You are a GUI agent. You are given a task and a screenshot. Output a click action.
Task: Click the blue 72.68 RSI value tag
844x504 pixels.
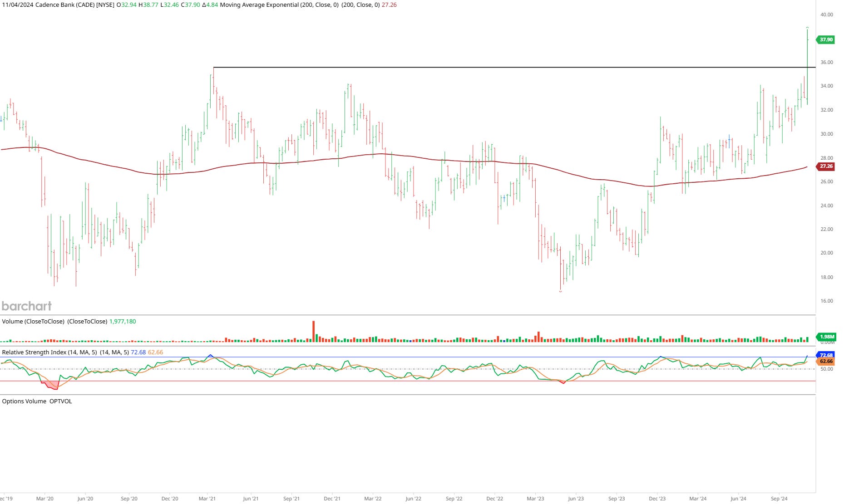(826, 355)
